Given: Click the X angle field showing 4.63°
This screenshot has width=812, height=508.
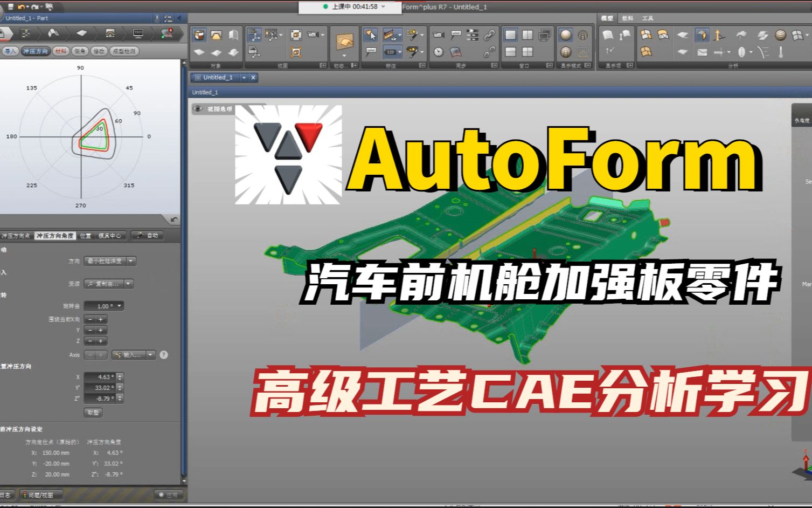Looking at the screenshot, I should (x=100, y=377).
